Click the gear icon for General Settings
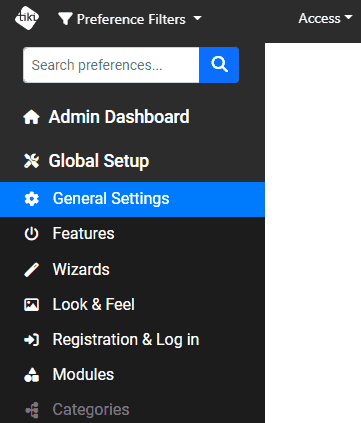 [x=32, y=199]
